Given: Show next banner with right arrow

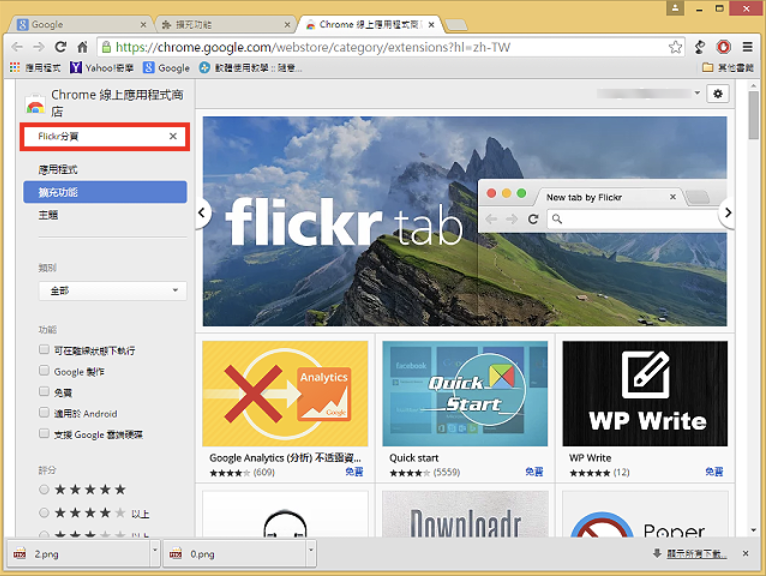Looking at the screenshot, I should (728, 213).
